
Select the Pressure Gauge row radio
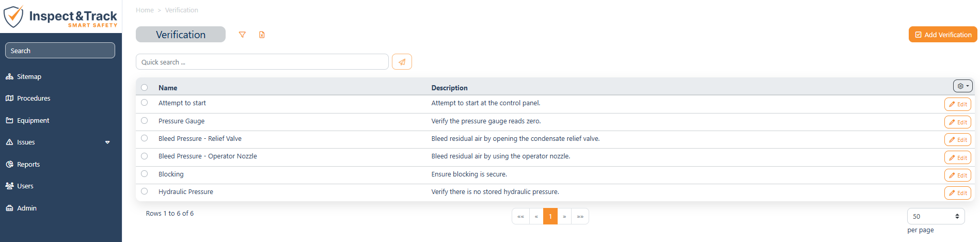[145, 121]
